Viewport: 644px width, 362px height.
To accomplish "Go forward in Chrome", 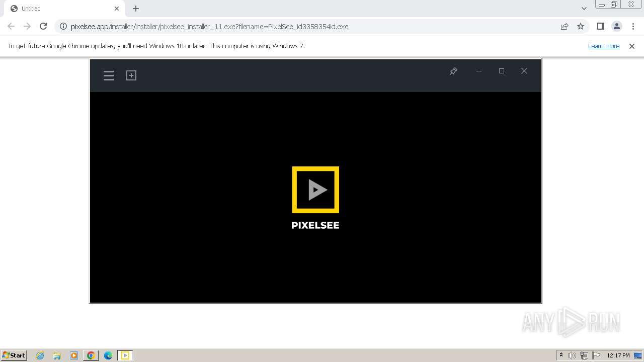I will [27, 26].
